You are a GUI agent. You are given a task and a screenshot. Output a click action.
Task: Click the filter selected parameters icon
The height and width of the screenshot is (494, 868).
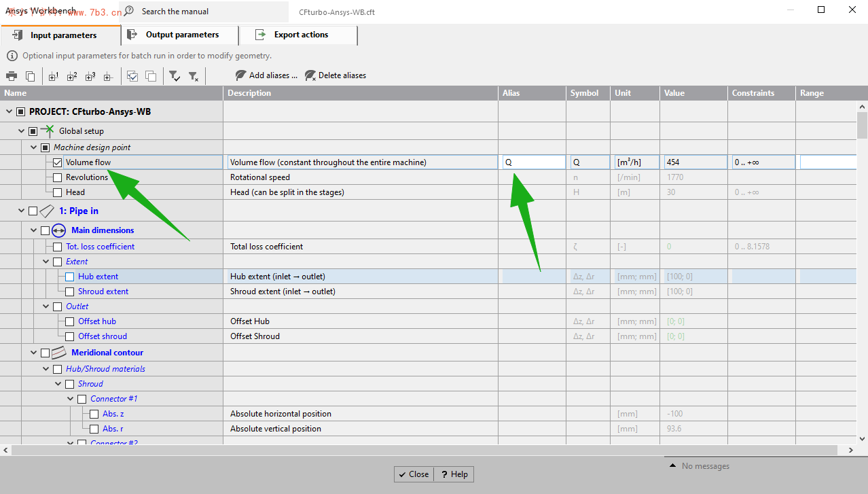(175, 76)
